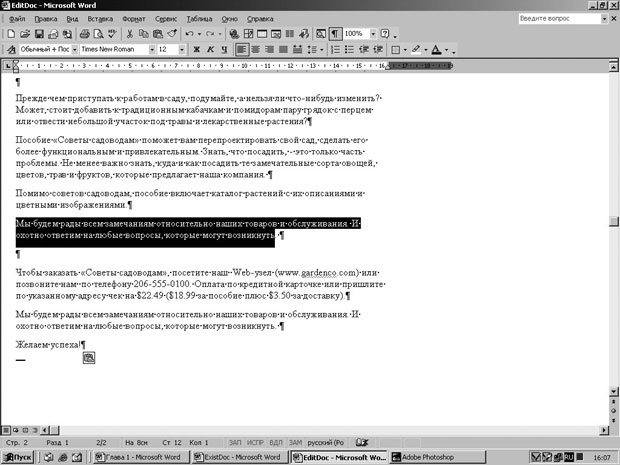The height and width of the screenshot is (465, 620).
Task: Open the Файл menu
Action: click(17, 19)
